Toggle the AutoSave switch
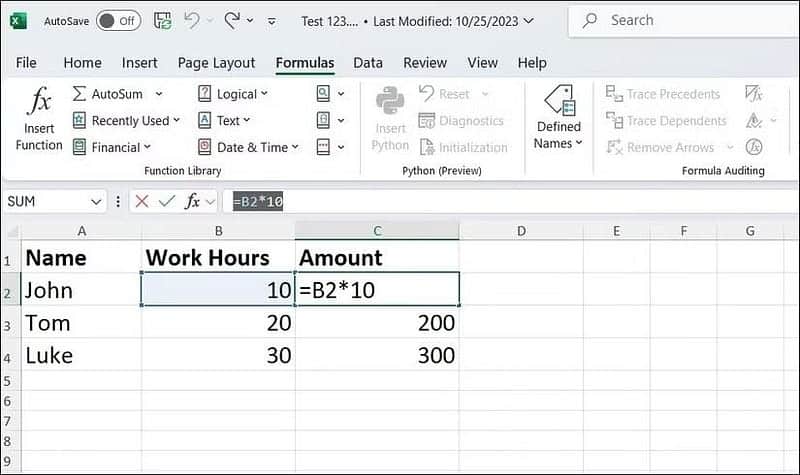Screen dimensions: 800x475 [x=118, y=21]
